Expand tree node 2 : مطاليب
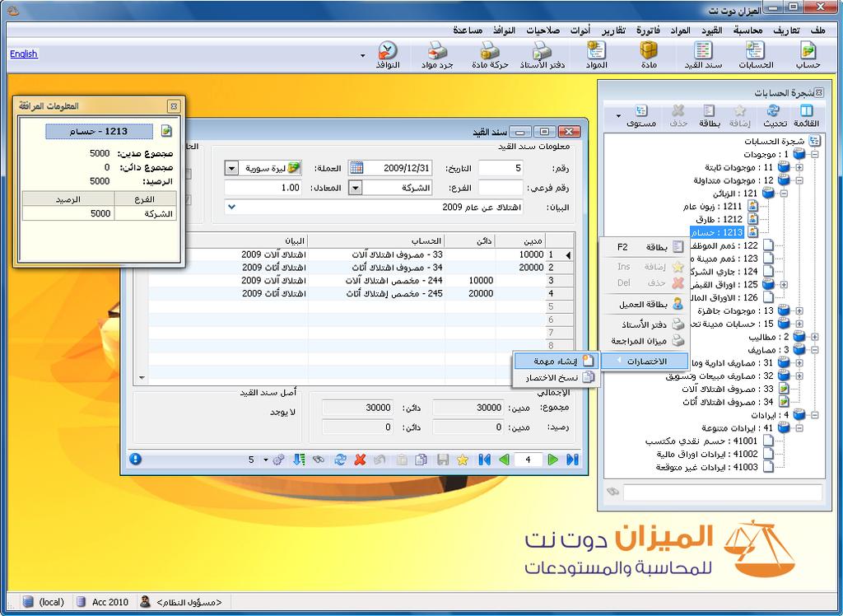The image size is (843, 616). pyautogui.click(x=814, y=337)
